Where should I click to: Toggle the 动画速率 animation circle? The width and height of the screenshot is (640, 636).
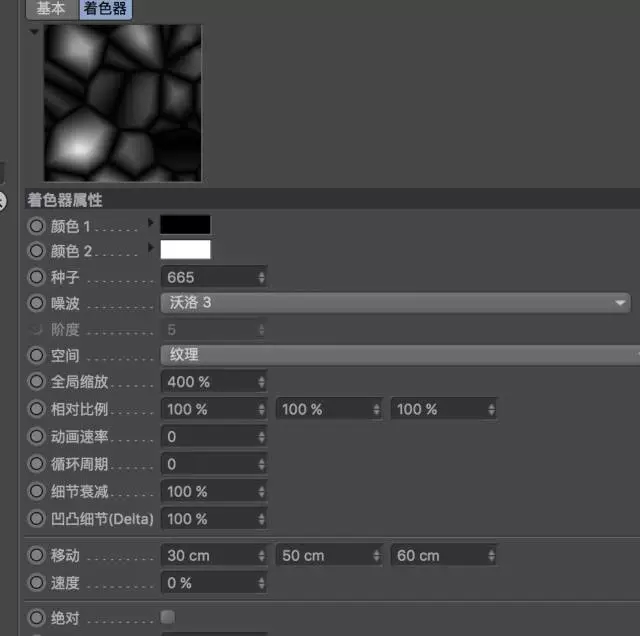(36, 436)
